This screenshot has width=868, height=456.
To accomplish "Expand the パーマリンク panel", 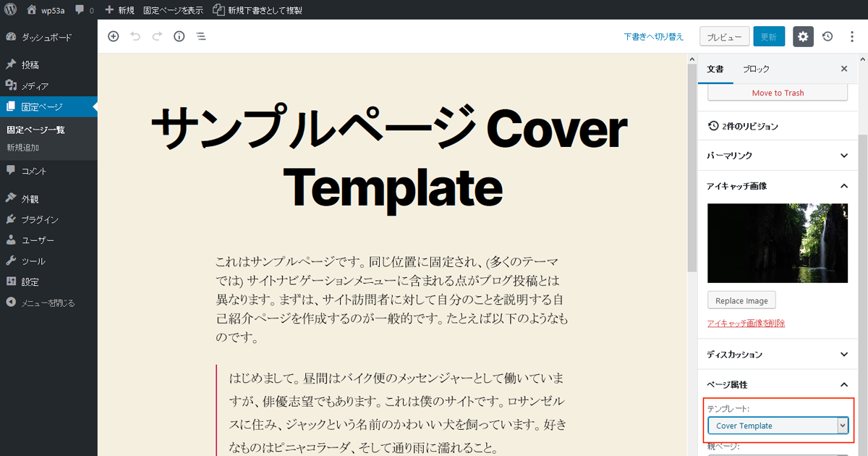I will 777,155.
